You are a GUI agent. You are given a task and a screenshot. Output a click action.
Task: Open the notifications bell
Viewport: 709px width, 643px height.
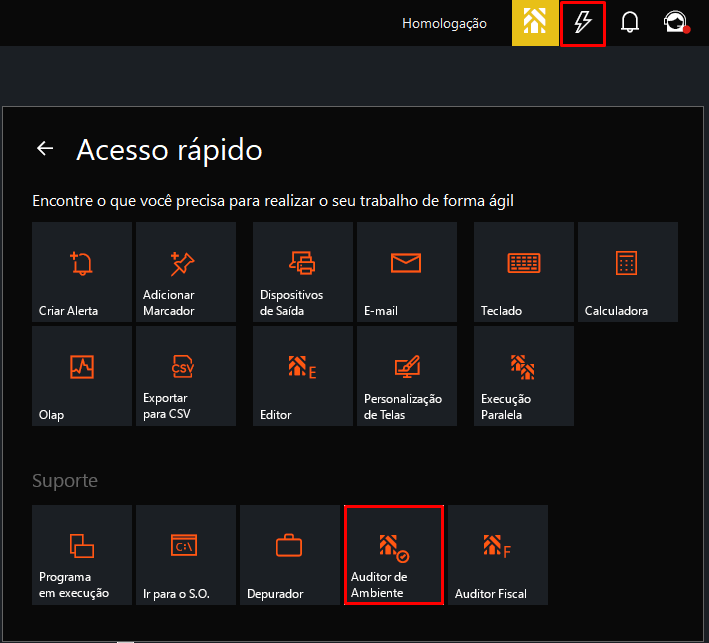630,23
